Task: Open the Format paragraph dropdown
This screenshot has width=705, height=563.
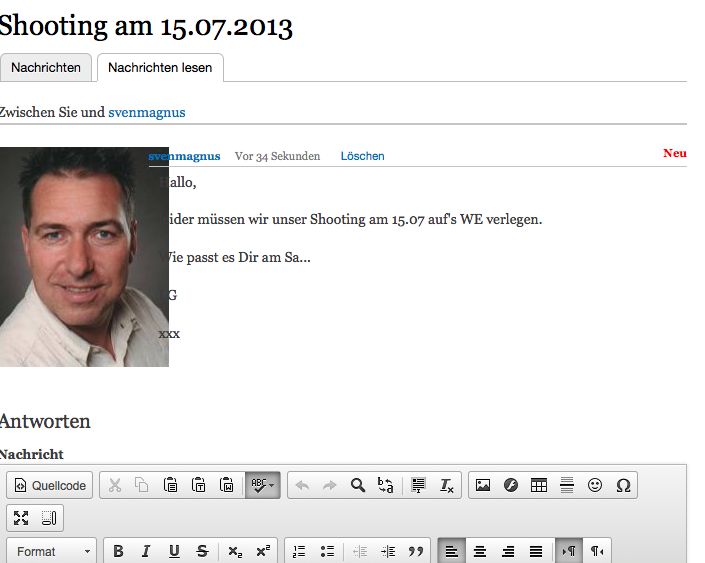Action: [53, 551]
